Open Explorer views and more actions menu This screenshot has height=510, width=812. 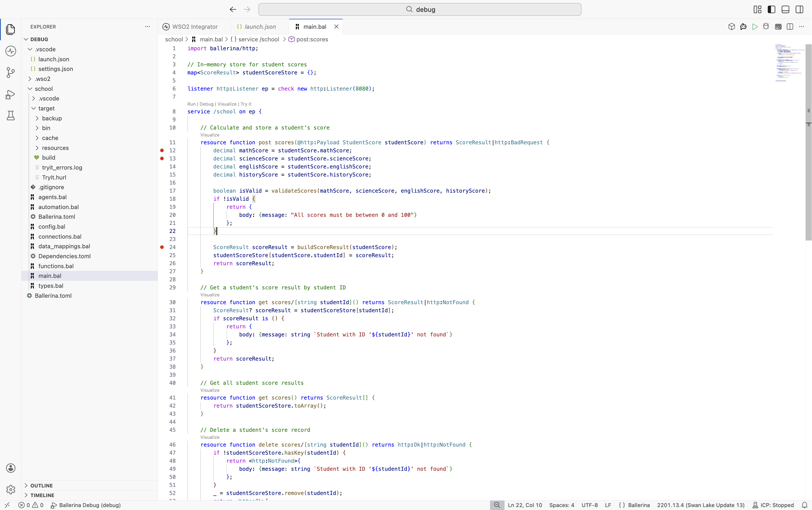tap(147, 27)
